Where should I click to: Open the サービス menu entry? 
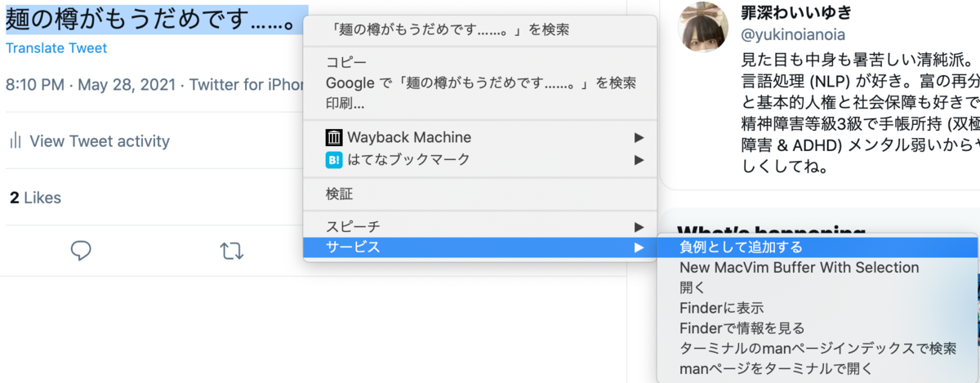480,247
